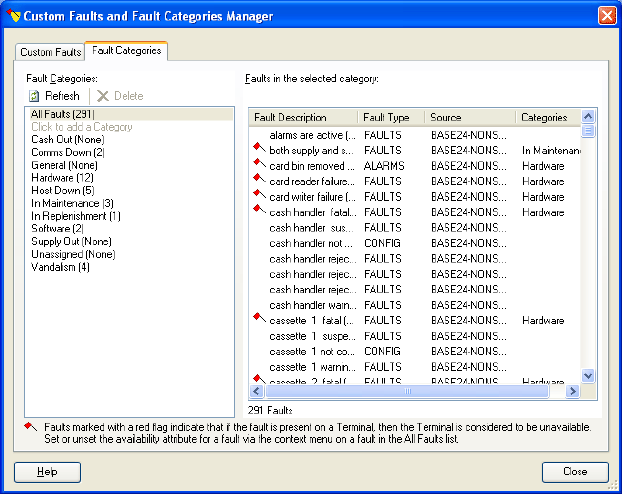Image resolution: width=622 pixels, height=494 pixels.
Task: Select the Fault Categories tab
Action: click(126, 50)
